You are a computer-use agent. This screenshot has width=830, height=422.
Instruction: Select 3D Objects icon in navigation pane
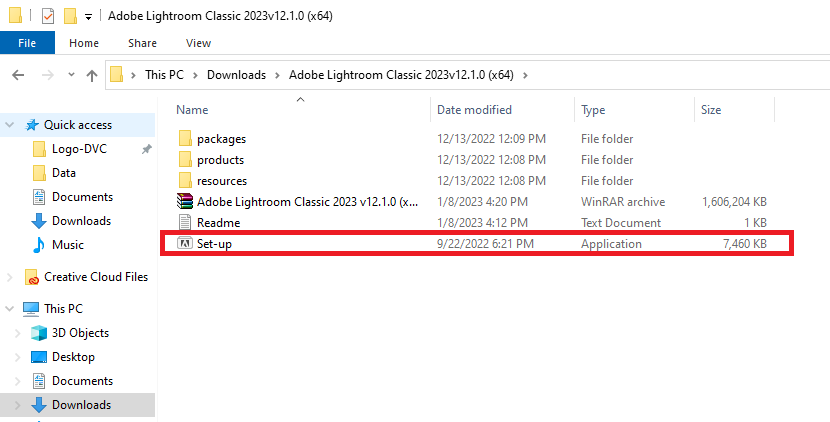(x=39, y=333)
